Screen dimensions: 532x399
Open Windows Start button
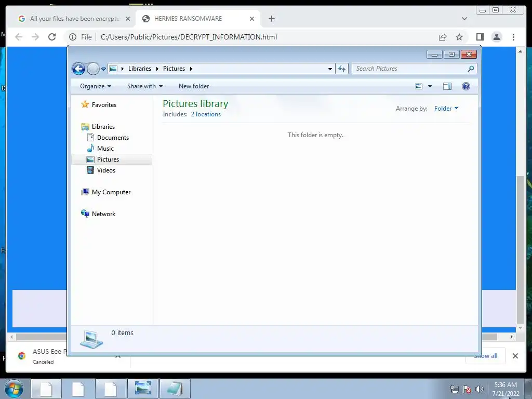click(x=14, y=389)
